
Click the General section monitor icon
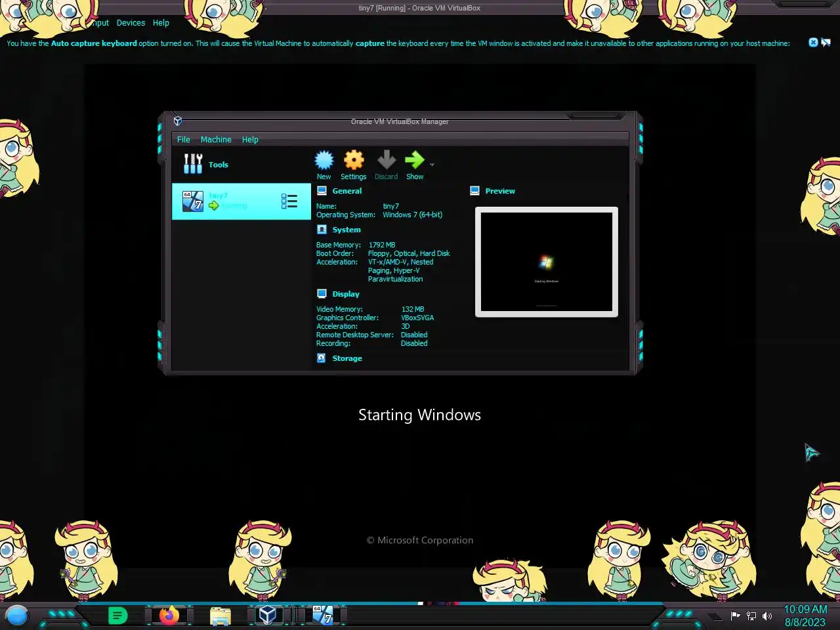tap(322, 191)
